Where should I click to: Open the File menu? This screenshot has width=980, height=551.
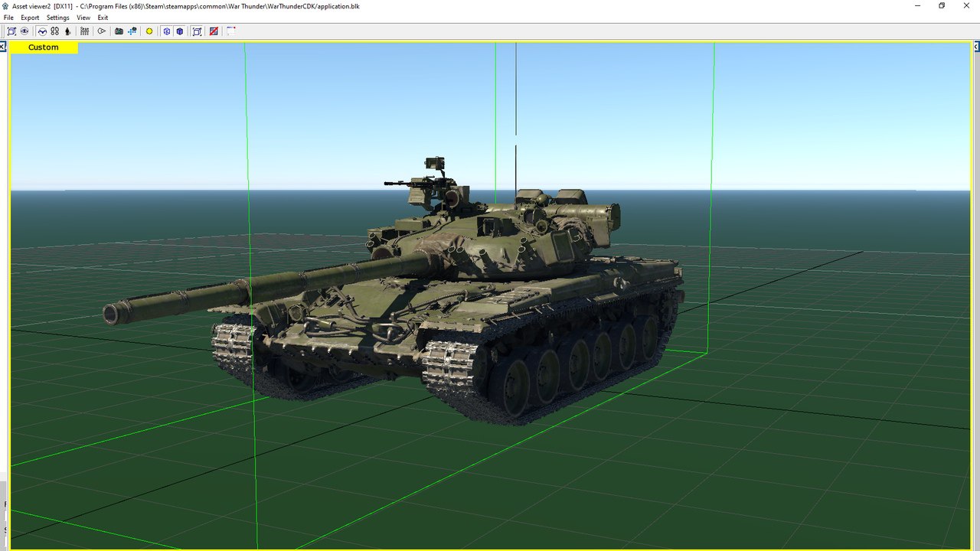8,18
